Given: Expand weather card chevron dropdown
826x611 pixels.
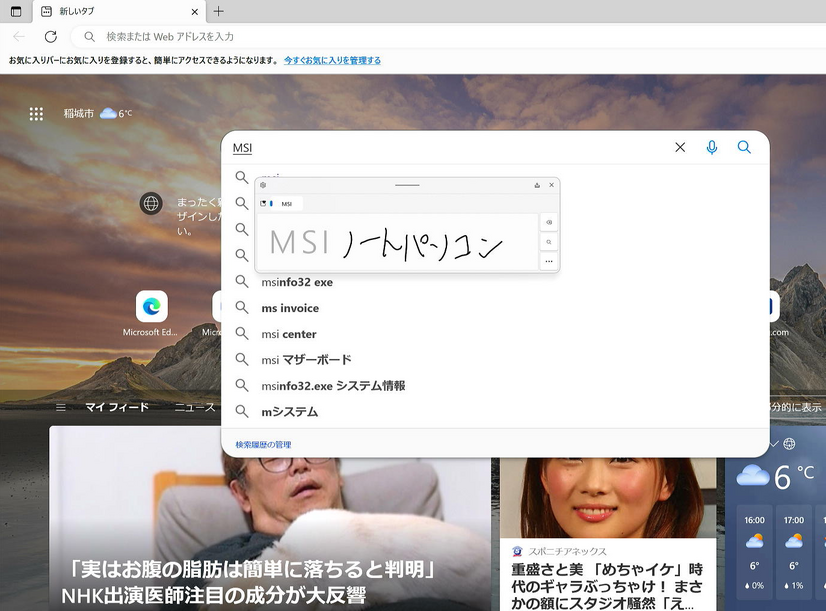Looking at the screenshot, I should (773, 444).
